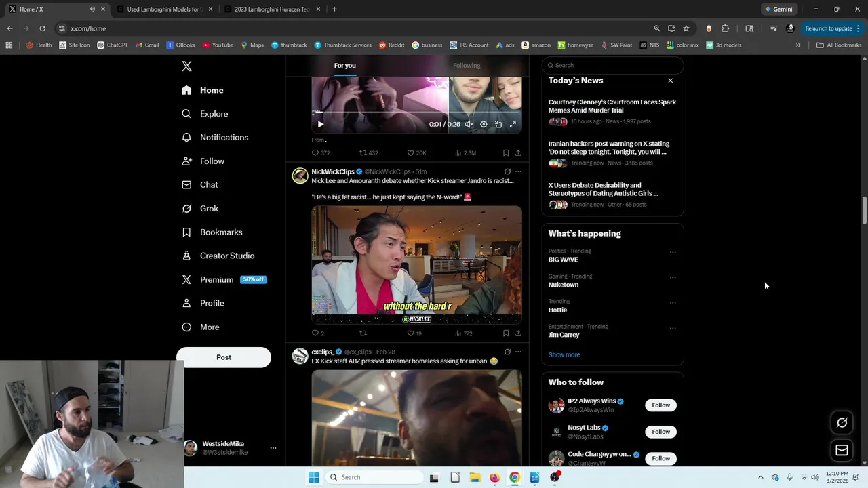Open Profile page from sidebar
The width and height of the screenshot is (868, 488).
pos(203,304)
